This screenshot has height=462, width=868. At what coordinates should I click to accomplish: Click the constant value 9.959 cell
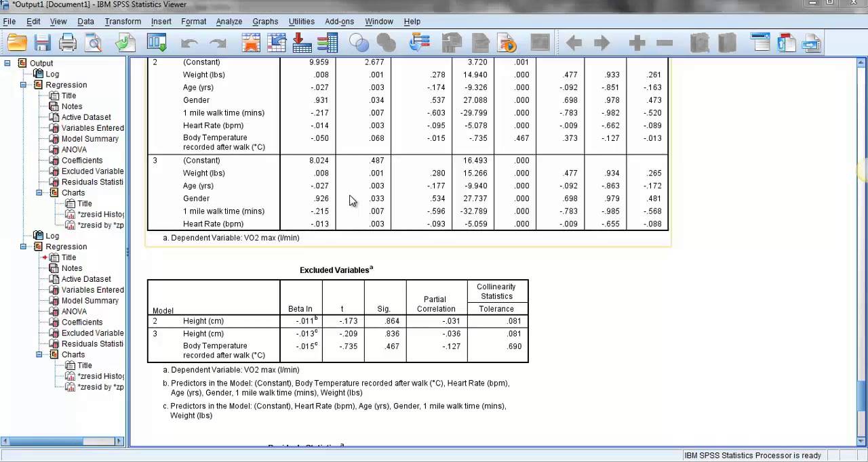click(318, 62)
